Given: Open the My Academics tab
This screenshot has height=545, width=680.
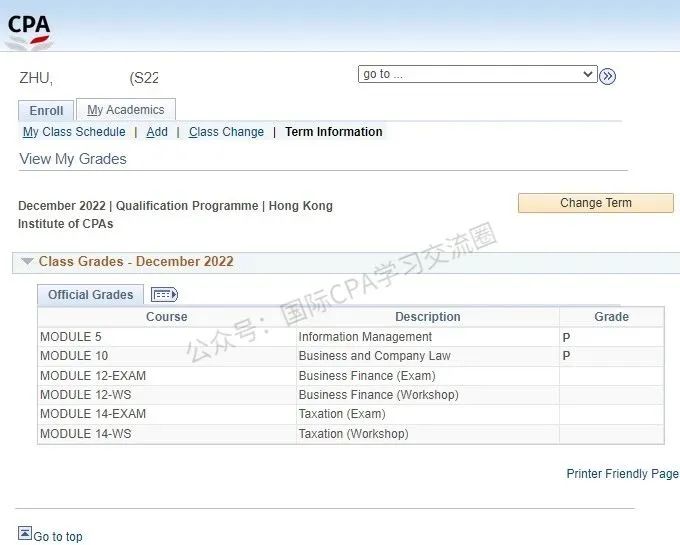Looking at the screenshot, I should point(126,110).
